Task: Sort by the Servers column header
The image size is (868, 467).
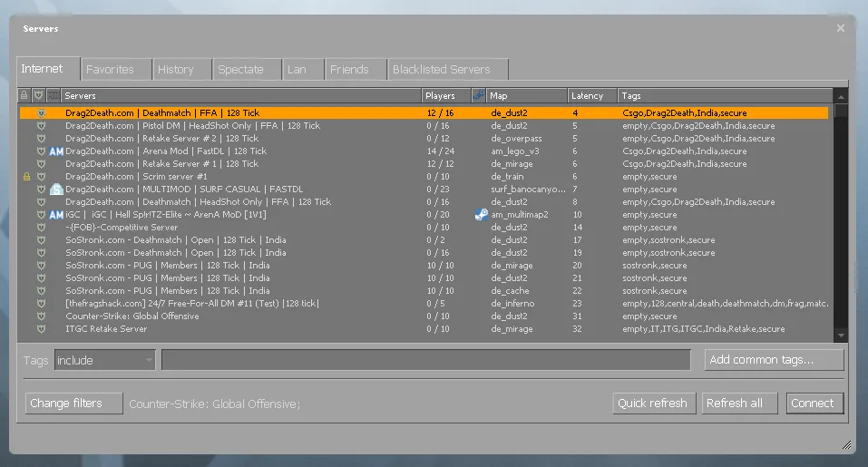Action: coord(240,96)
